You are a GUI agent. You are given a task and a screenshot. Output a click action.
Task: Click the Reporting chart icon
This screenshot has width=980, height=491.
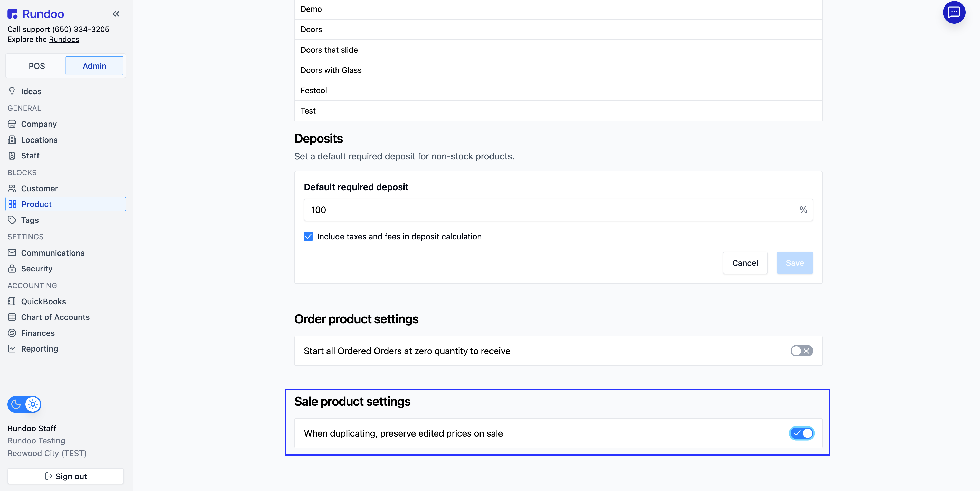(12, 349)
